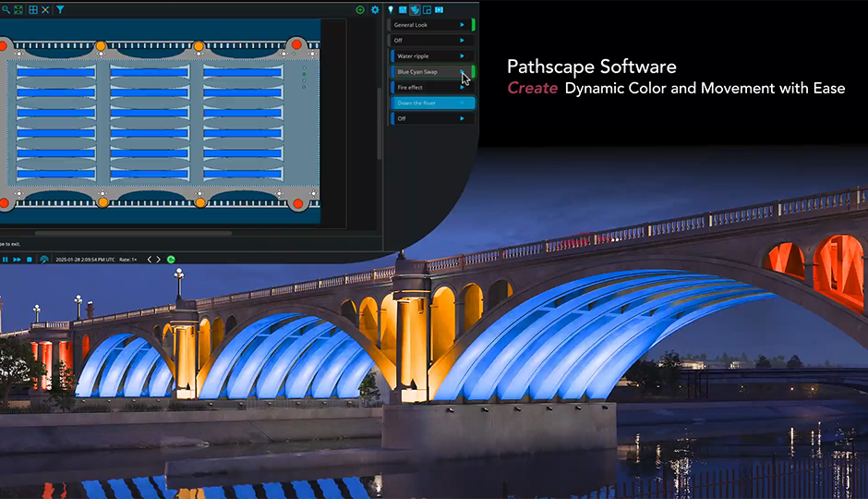Viewport: 868px width, 499px height.
Task: Click the green refresh icon in playback bar
Action: (171, 260)
